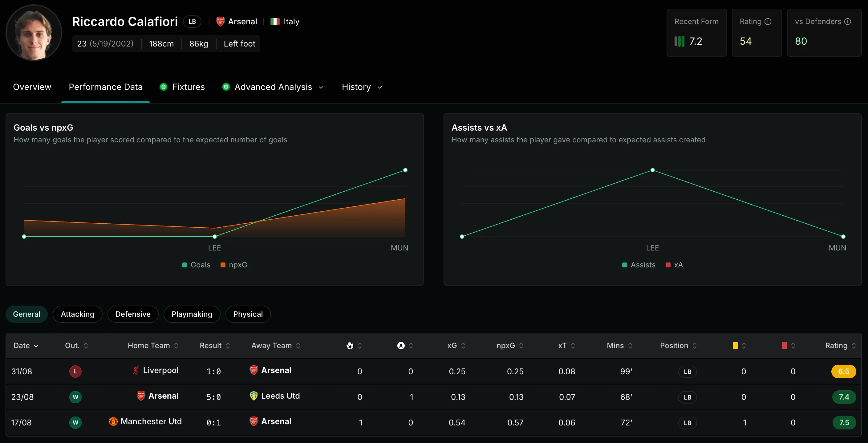Toggle npxG series in chart legend

[234, 265]
